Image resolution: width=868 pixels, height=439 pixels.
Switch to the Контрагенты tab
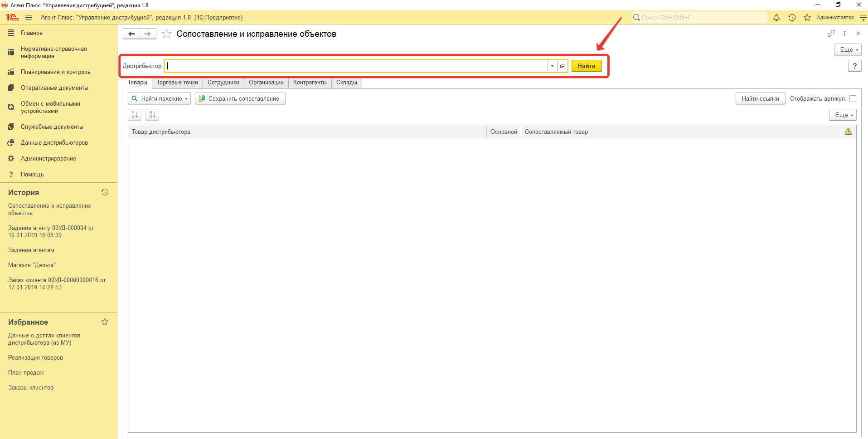click(x=310, y=83)
